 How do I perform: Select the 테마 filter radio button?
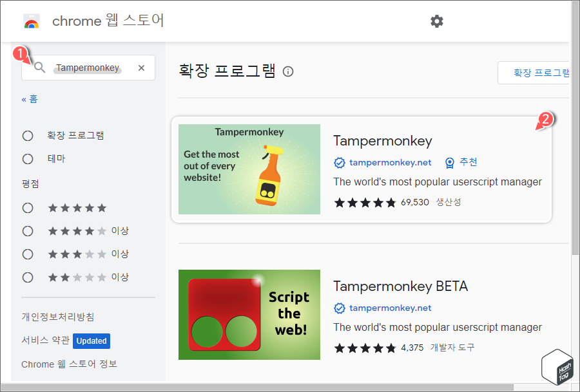[x=28, y=158]
